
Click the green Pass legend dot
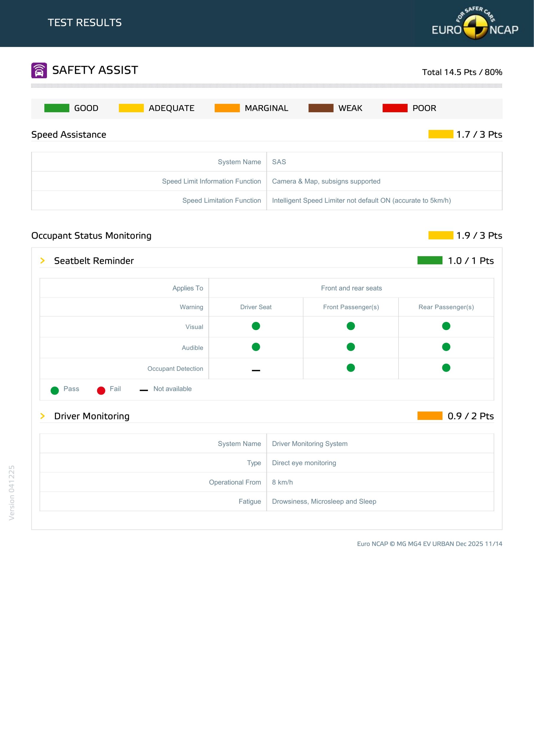(x=55, y=390)
